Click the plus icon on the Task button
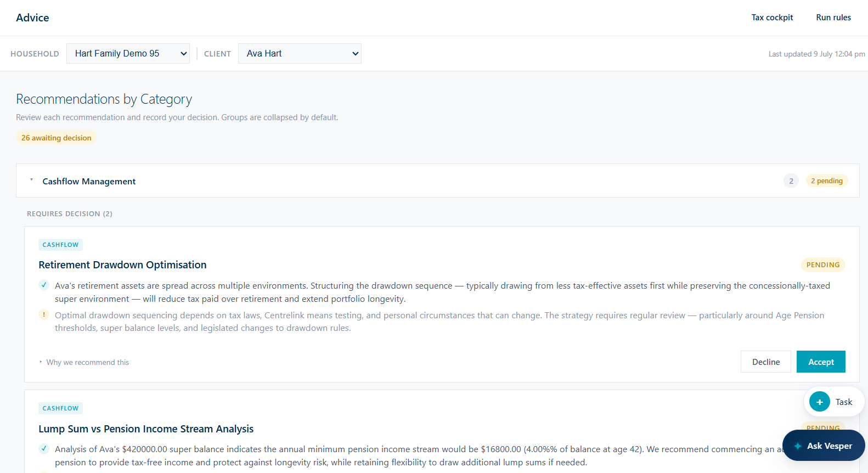This screenshot has height=473, width=868. pyautogui.click(x=819, y=402)
